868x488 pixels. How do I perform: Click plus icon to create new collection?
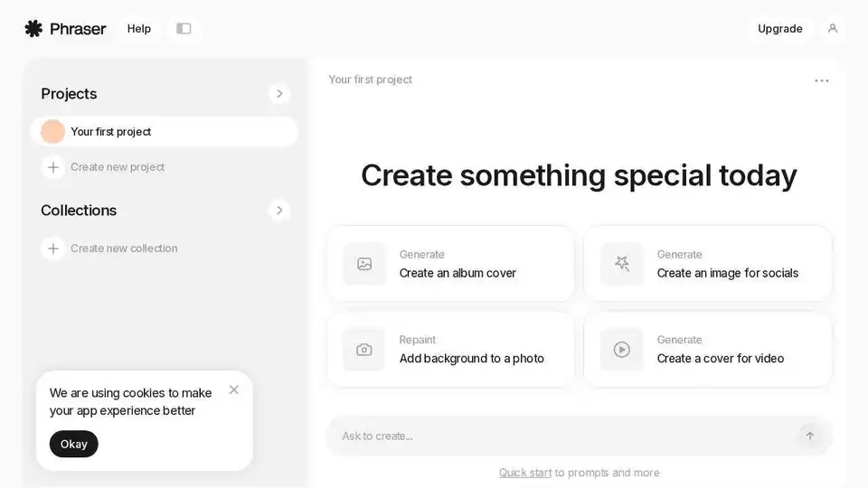coord(53,249)
